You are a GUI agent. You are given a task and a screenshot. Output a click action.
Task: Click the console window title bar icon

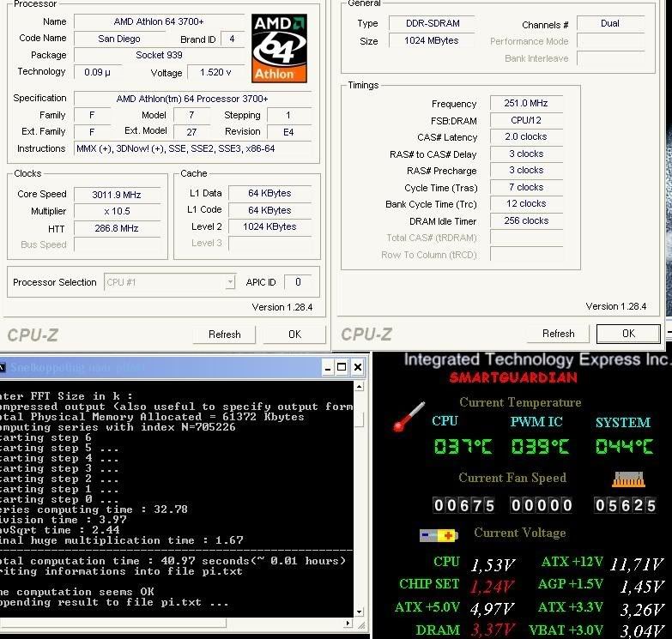click(3, 367)
